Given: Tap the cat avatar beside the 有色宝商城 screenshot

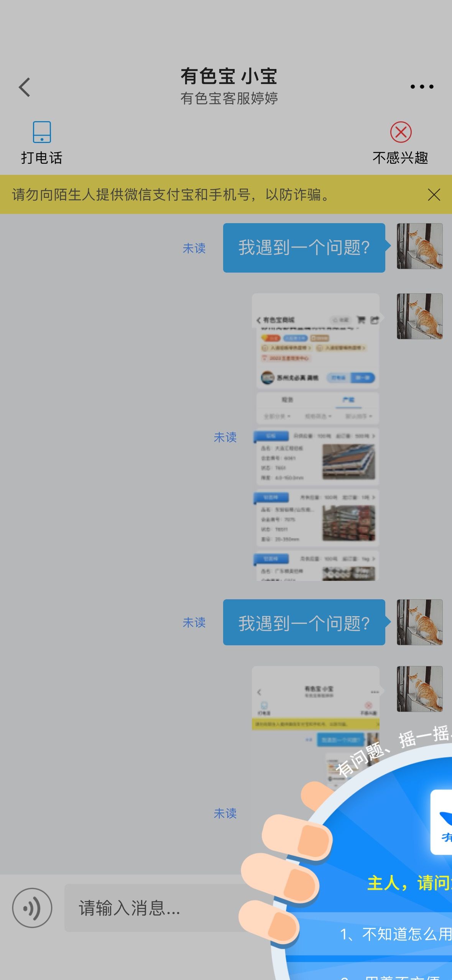Looking at the screenshot, I should click(420, 316).
